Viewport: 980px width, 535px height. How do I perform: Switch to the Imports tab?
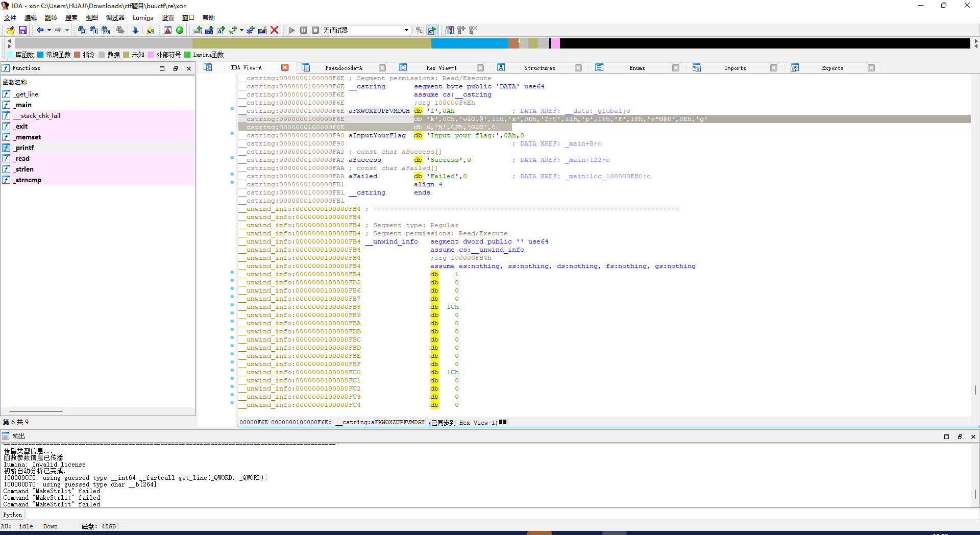735,68
